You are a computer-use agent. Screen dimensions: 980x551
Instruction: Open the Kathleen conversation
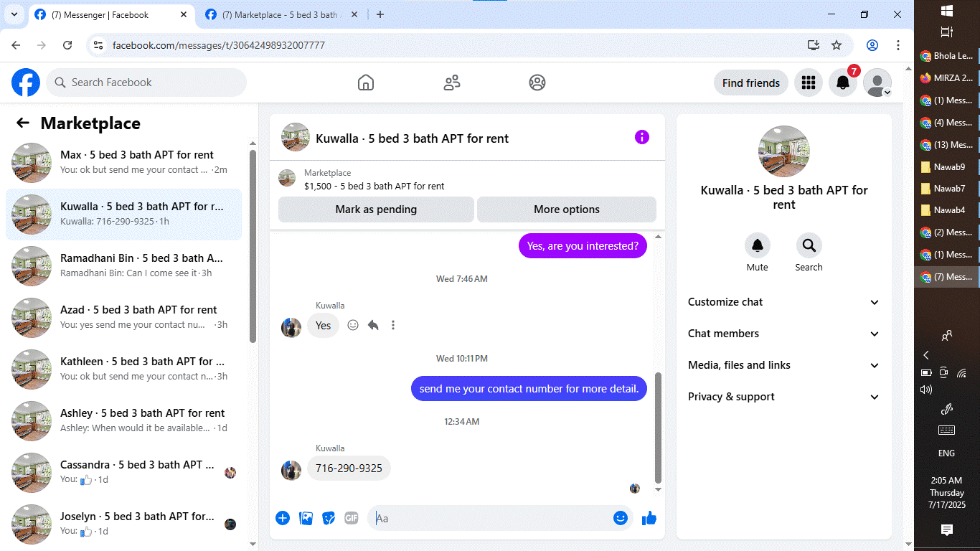point(124,369)
